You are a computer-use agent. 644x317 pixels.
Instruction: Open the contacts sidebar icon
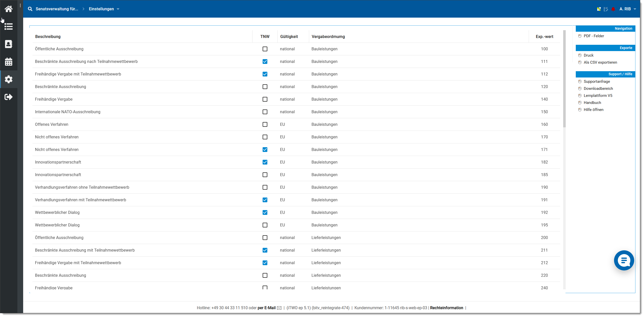(x=9, y=44)
